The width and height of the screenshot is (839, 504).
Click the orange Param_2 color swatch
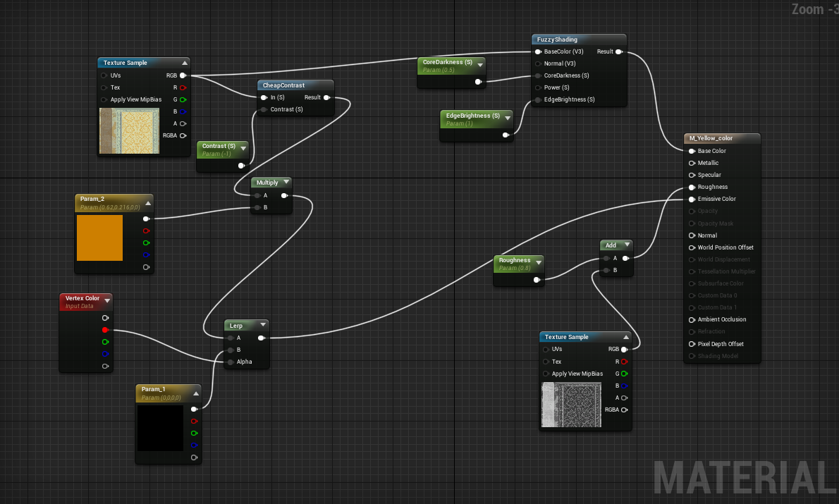(x=99, y=238)
